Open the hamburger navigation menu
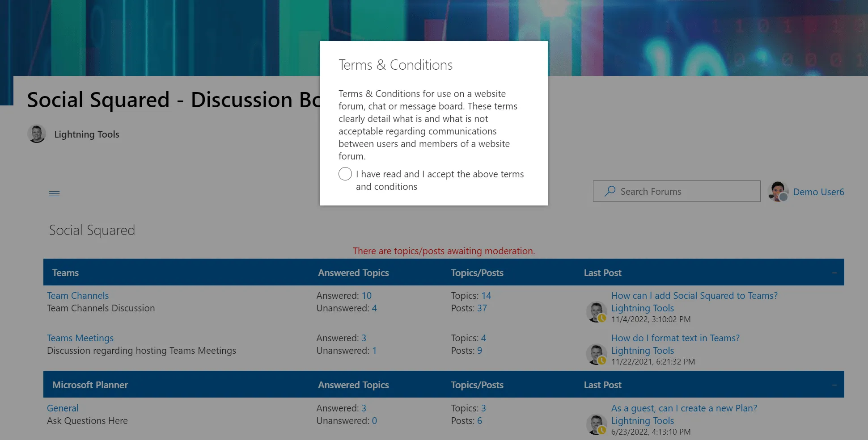The height and width of the screenshot is (440, 868). pos(54,193)
